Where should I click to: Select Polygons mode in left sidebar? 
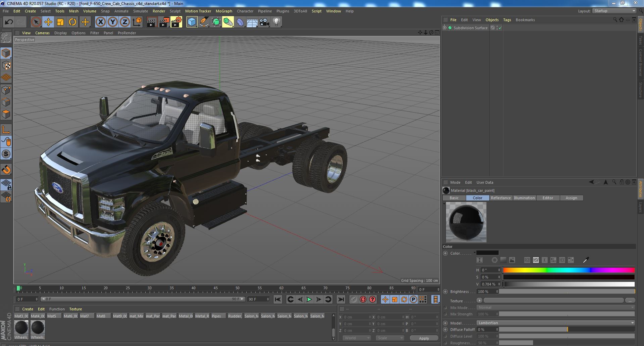[6, 114]
